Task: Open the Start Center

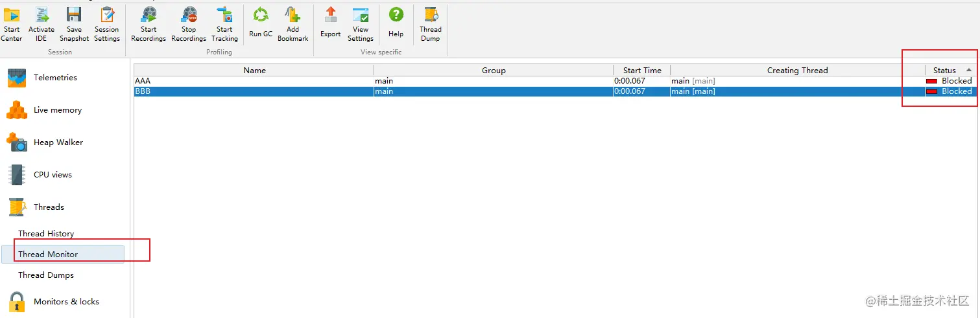Action: pos(12,25)
